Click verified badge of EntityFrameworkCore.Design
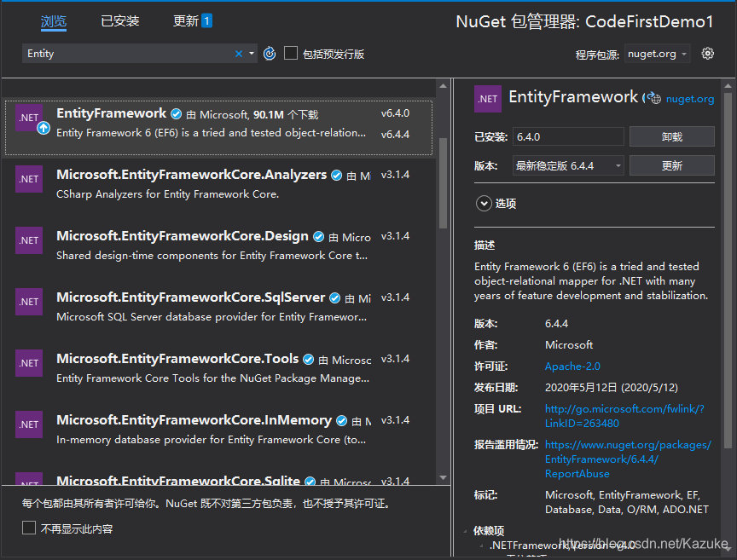This screenshot has width=737, height=560. click(319, 237)
